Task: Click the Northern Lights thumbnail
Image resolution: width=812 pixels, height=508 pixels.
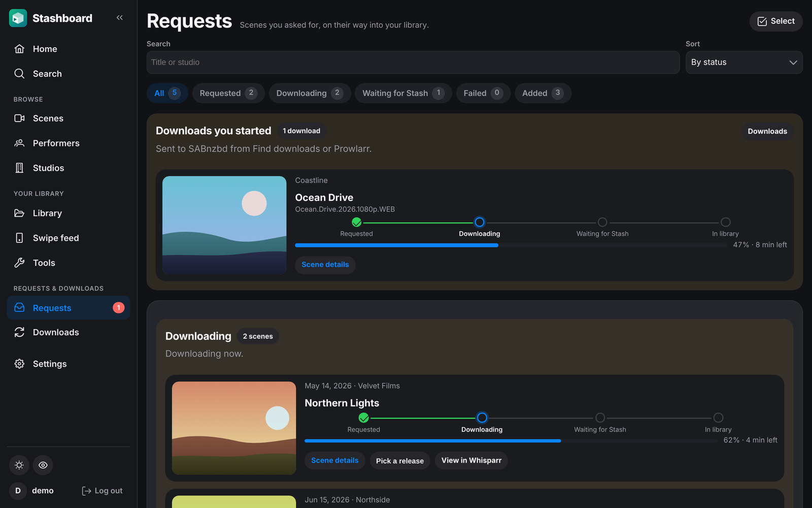Action: coord(234,428)
